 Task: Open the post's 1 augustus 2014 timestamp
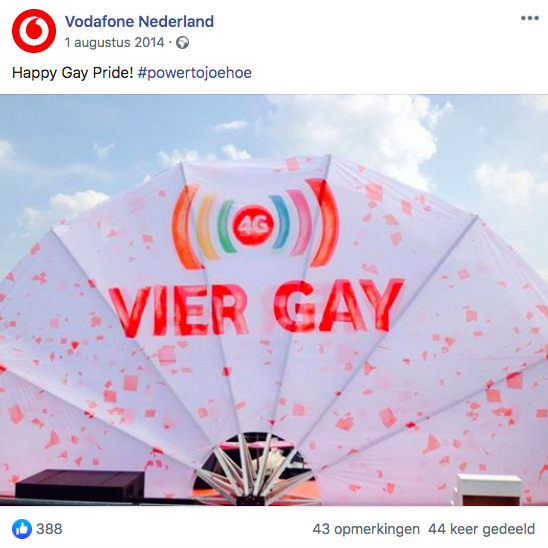114,43
